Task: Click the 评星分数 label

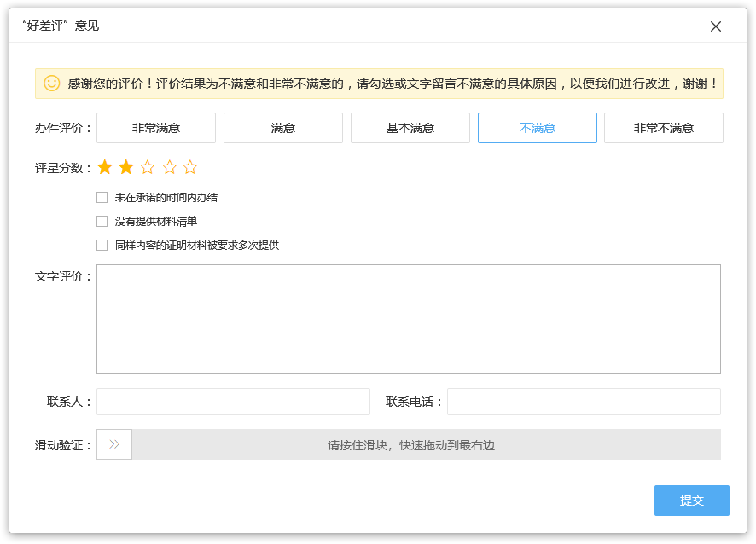Action: tap(62, 168)
